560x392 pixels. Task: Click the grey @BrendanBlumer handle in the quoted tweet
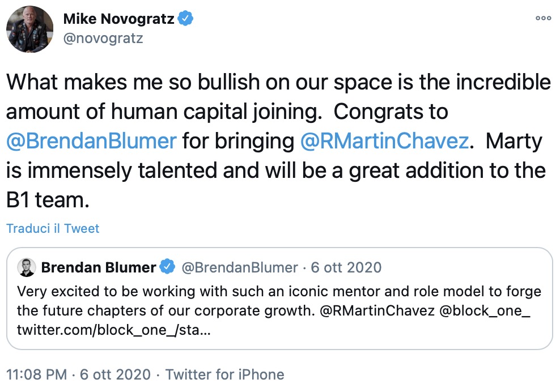[x=239, y=267]
